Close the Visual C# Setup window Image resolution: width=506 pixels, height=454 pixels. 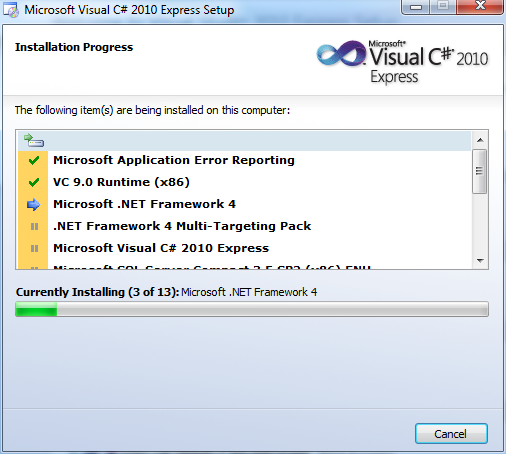click(480, 6)
